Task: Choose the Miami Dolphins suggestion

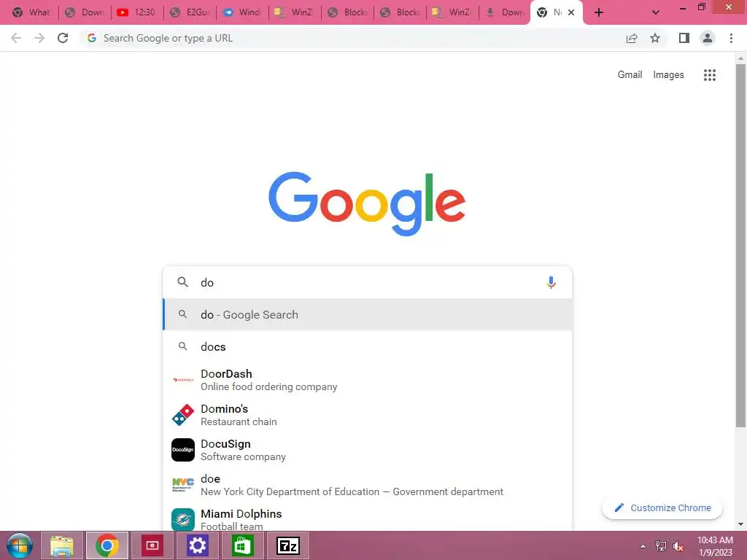Action: tap(368, 518)
